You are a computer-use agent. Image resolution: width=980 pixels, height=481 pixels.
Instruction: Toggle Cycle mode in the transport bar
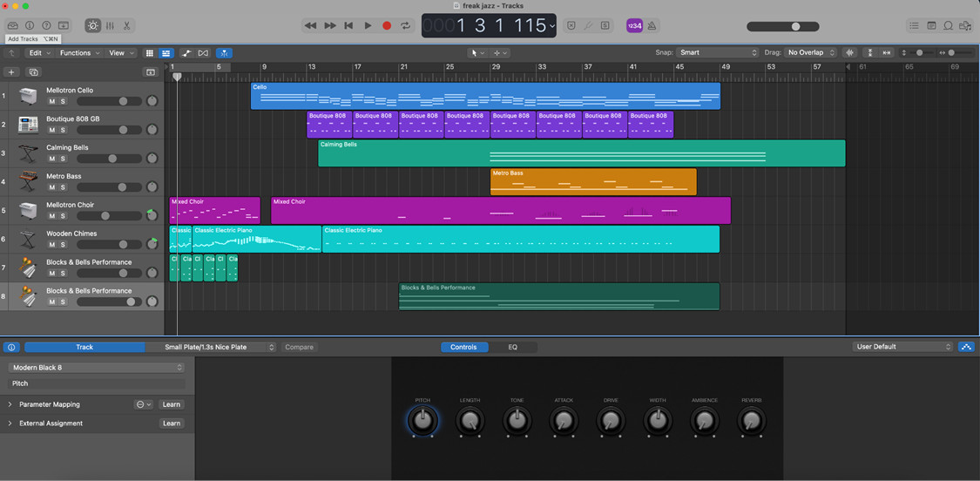click(405, 26)
